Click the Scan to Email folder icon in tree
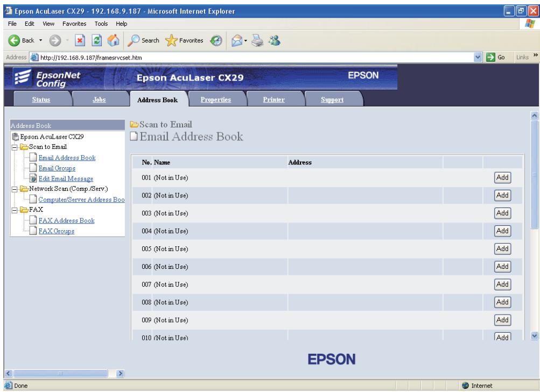Image resolution: width=540 pixels, height=392 pixels. pos(24,147)
